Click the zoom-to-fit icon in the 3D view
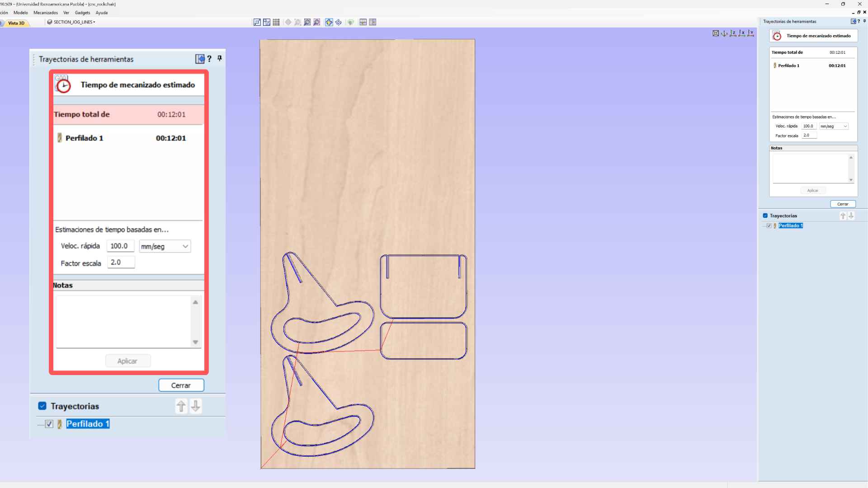The image size is (868, 488). coord(716,33)
